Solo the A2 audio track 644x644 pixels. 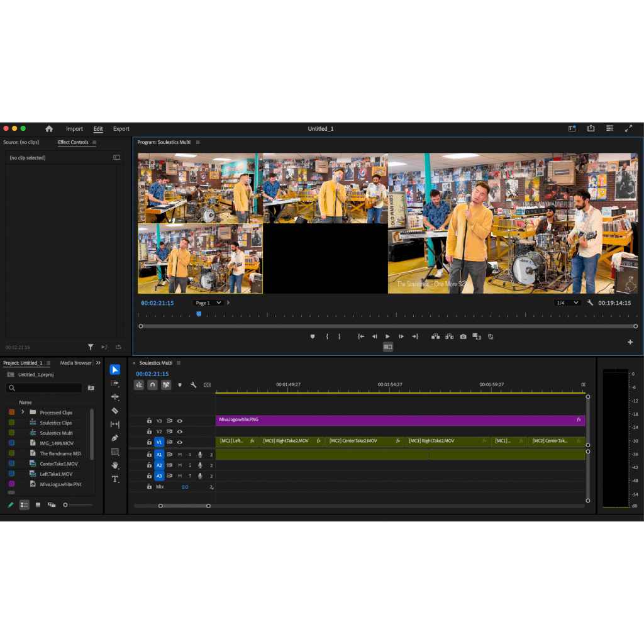[x=190, y=465]
